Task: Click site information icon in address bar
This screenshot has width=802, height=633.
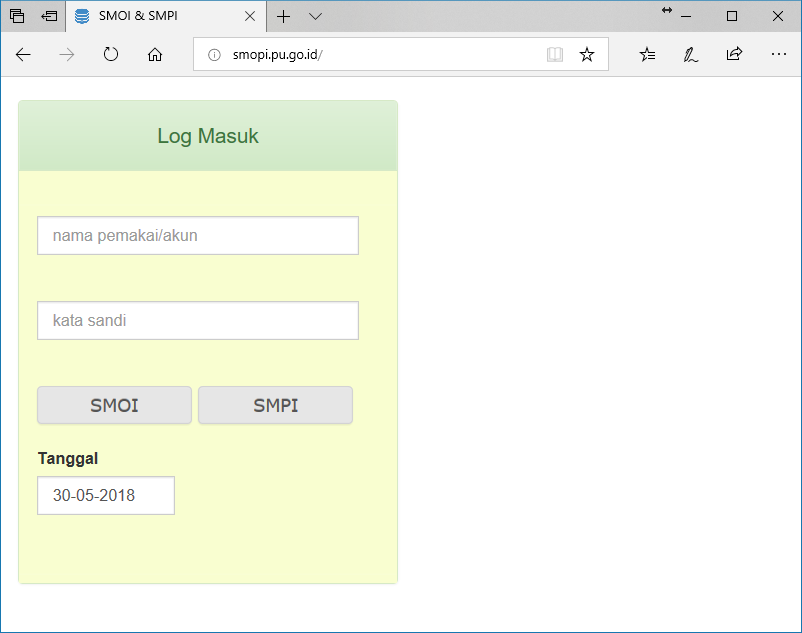Action: point(213,55)
